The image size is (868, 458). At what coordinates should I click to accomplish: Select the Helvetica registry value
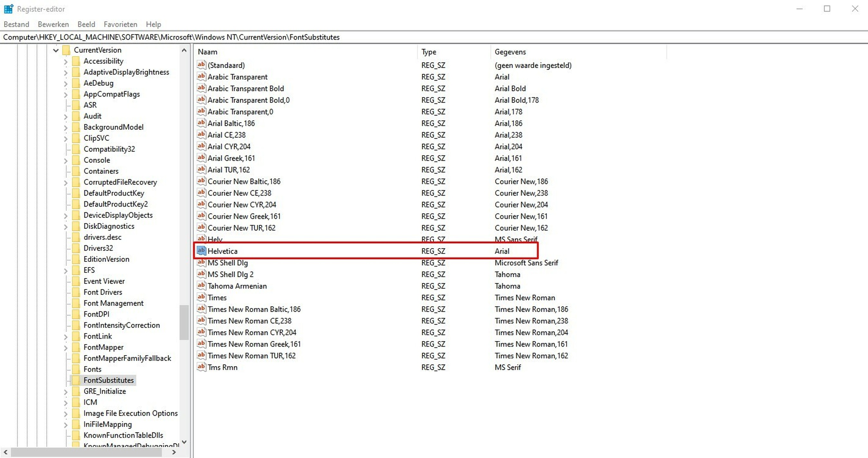[x=223, y=251]
